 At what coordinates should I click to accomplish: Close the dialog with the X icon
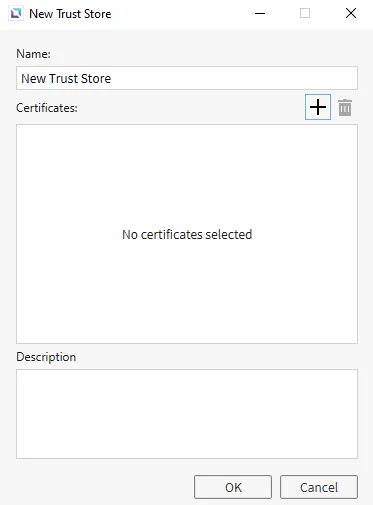[351, 14]
